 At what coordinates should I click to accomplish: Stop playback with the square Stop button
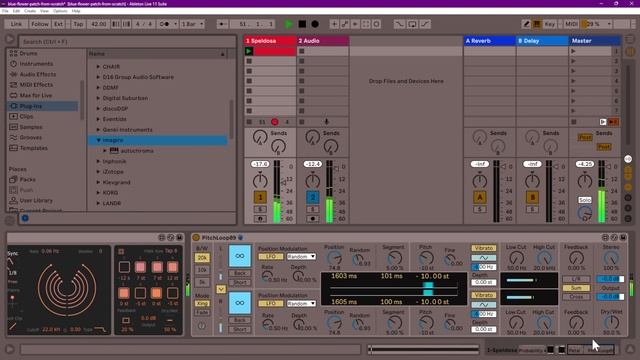(x=302, y=24)
